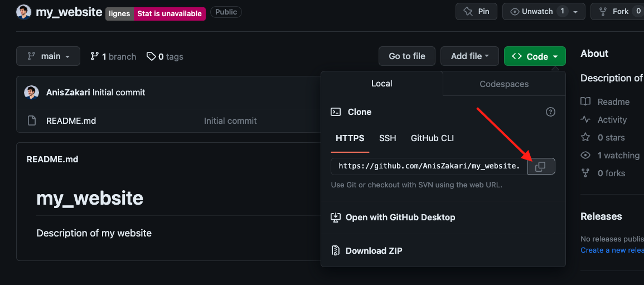
Task: Click the tag icon beside 0 tags
Action: click(x=151, y=56)
